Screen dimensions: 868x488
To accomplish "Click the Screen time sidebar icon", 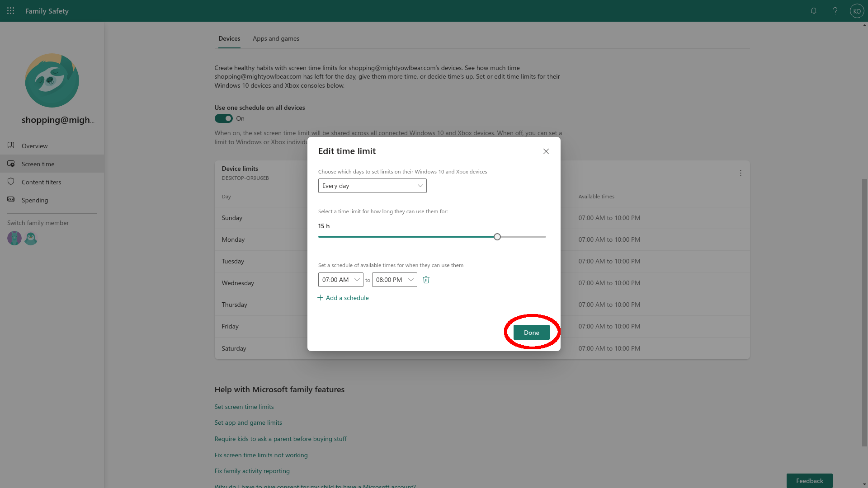I will [x=11, y=164].
